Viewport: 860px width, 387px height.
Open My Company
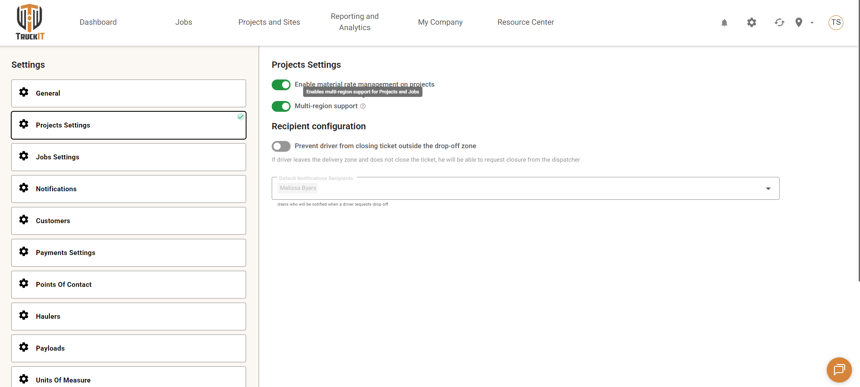coord(440,22)
